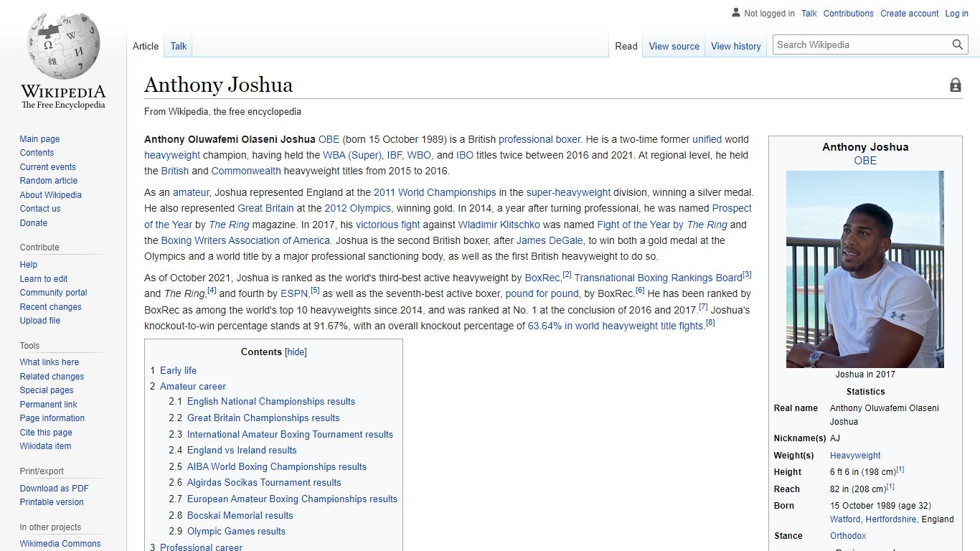This screenshot has width=980, height=551.
Task: View Recent changes
Action: [x=50, y=307]
